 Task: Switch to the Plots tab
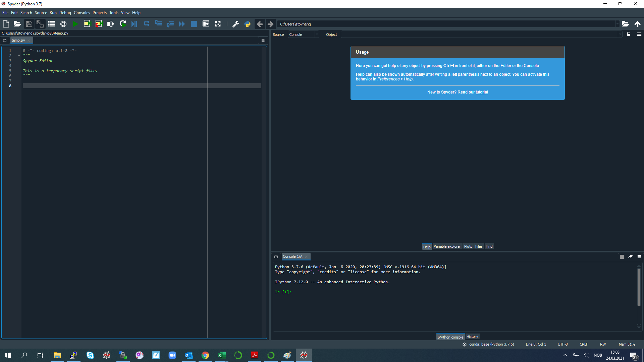tap(468, 246)
